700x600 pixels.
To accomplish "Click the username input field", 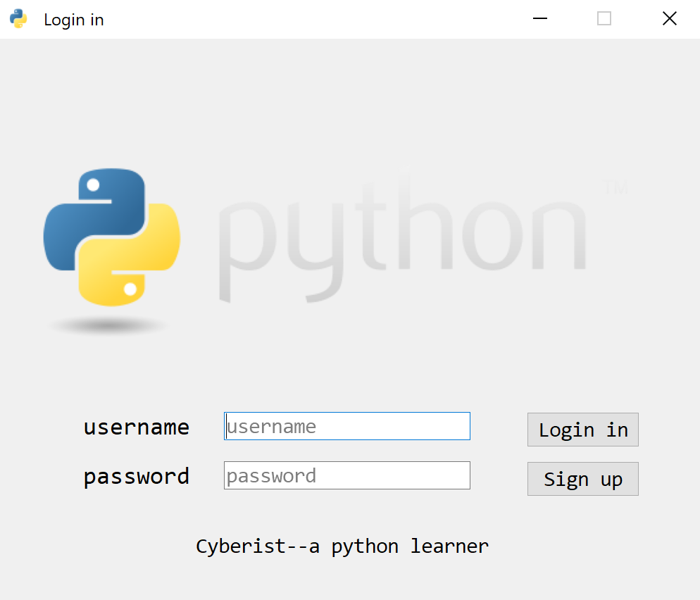I will point(347,426).
